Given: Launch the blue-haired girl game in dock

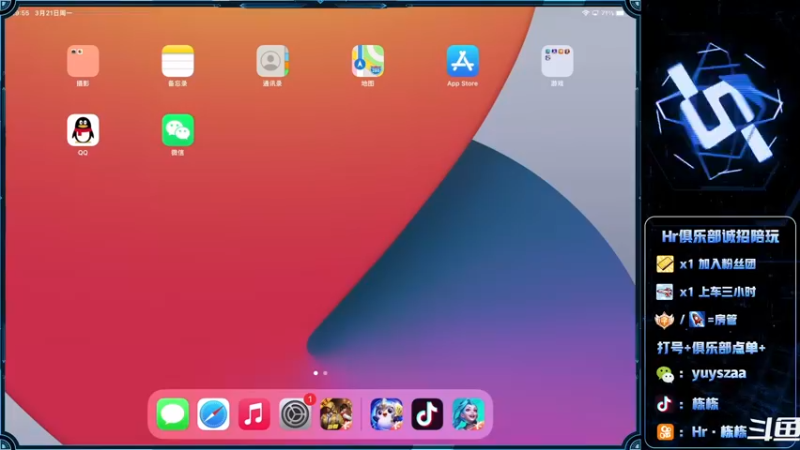Looking at the screenshot, I should (468, 414).
